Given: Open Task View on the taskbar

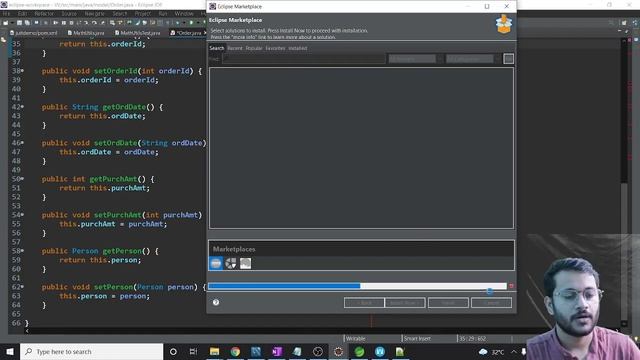Looking at the screenshot, I should coord(193,351).
